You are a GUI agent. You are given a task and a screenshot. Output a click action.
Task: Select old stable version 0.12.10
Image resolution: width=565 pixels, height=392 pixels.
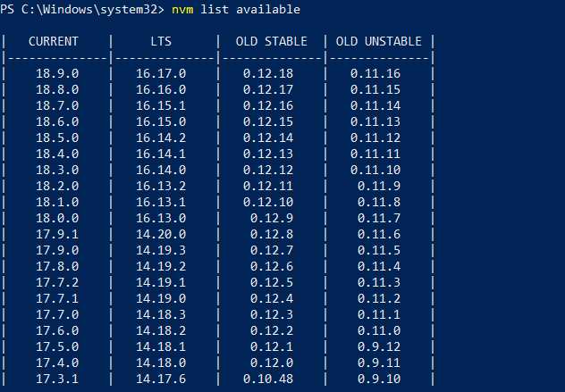click(x=268, y=202)
